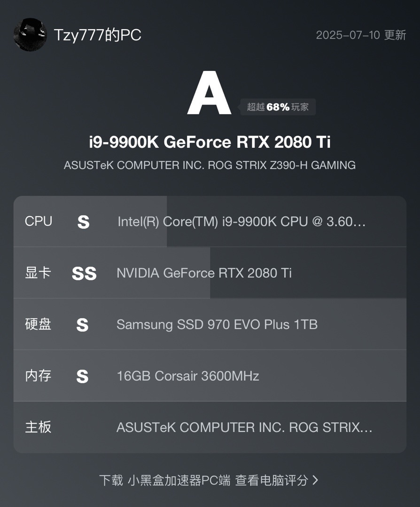This screenshot has width=420, height=507.
Task: Click the overall grade A rating
Action: 209,93
